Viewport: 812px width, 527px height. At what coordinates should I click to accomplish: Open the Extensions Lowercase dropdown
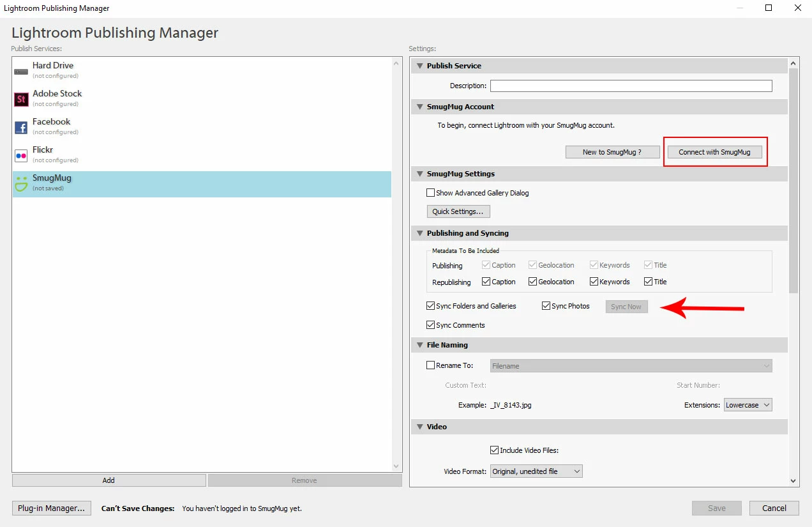click(748, 405)
